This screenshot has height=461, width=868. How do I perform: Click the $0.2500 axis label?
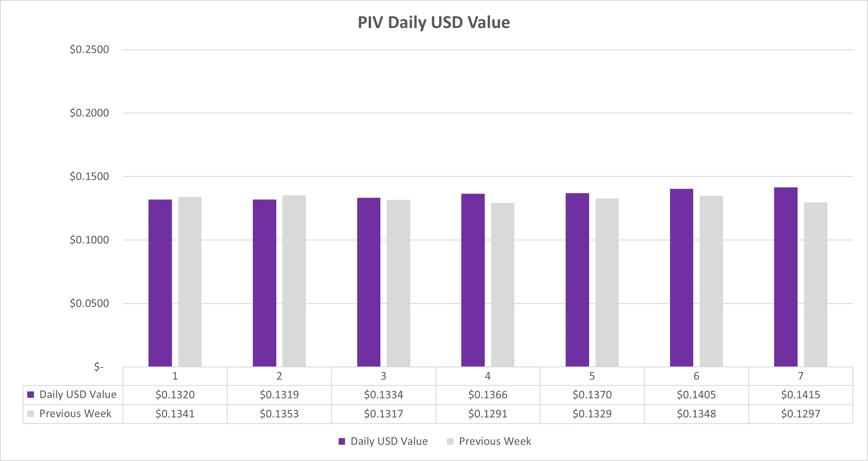(89, 50)
